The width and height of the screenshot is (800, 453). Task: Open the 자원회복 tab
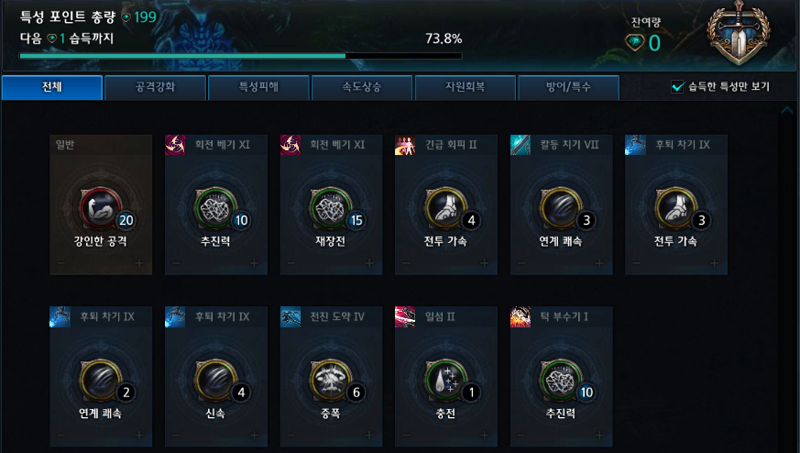[x=465, y=87]
